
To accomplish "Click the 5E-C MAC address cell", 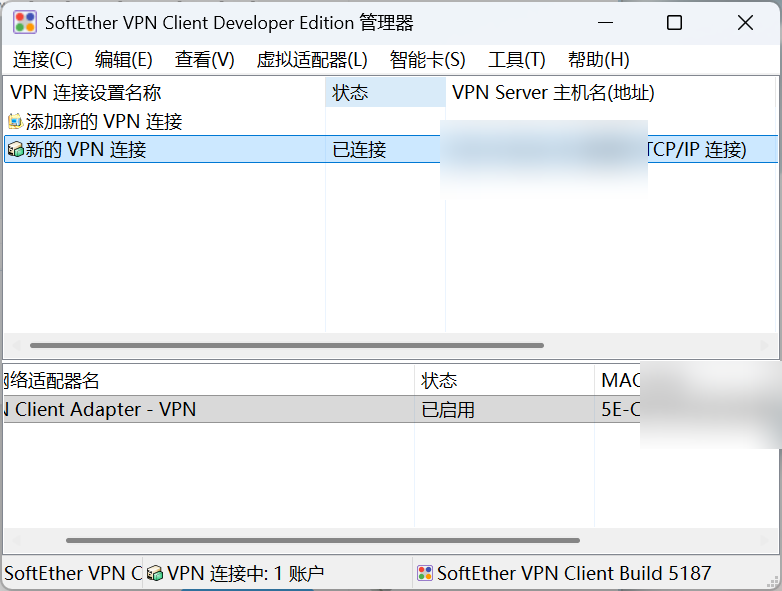I will tap(620, 409).
